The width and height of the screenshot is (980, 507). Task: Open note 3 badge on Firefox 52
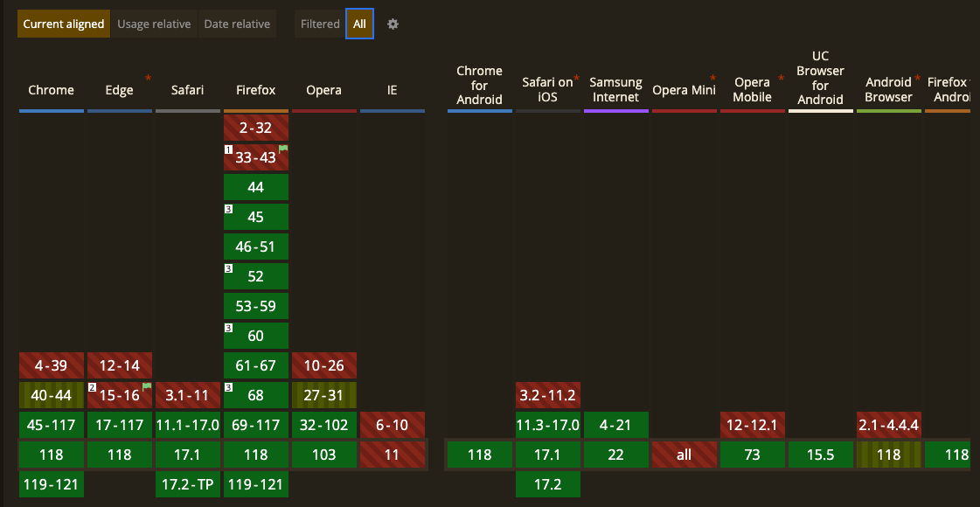(x=229, y=269)
